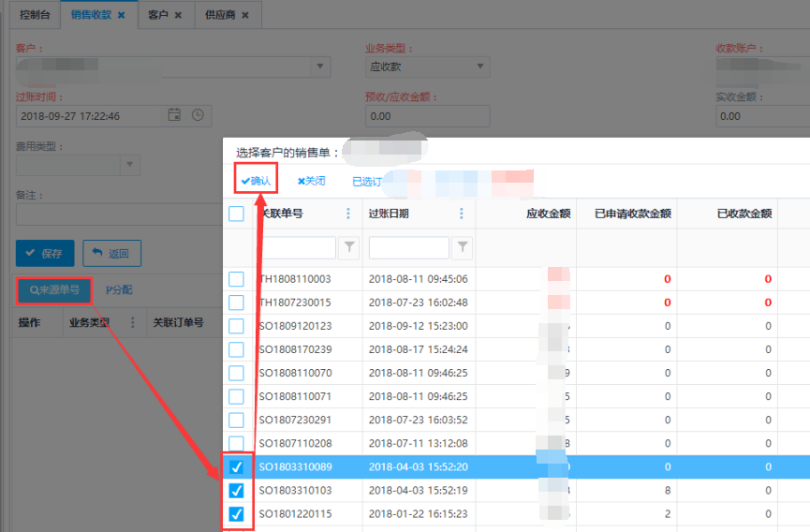Click the calendar icon in posting time field

click(x=174, y=115)
